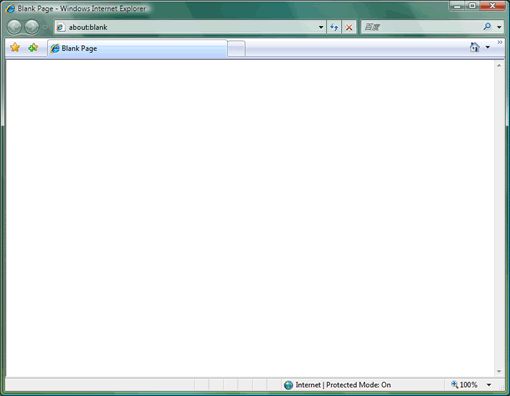Open the zoom level dropdown arrow

pos(489,385)
